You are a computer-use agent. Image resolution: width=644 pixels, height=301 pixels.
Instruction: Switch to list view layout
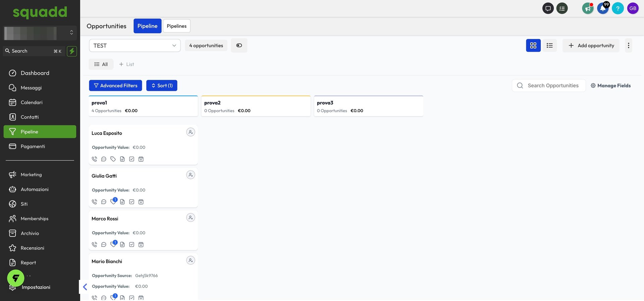pyautogui.click(x=549, y=46)
